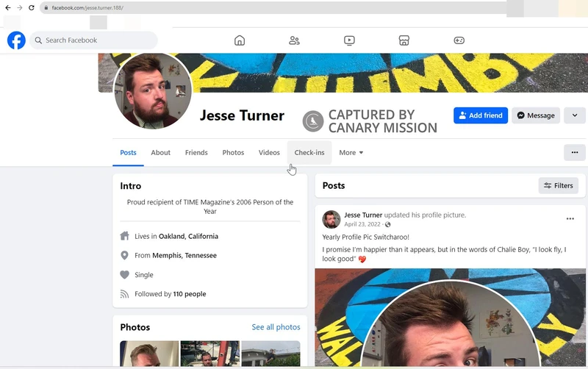This screenshot has width=588, height=369.
Task: Open the large profile picture
Action: (x=153, y=90)
